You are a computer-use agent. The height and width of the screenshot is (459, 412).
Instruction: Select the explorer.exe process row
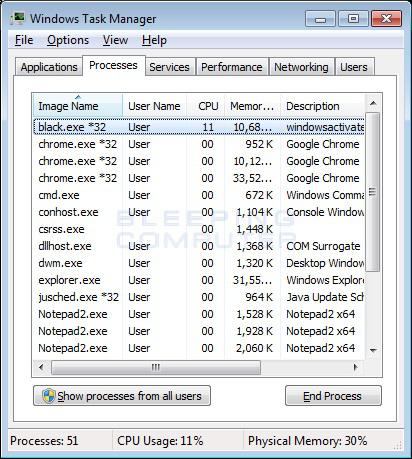199,280
